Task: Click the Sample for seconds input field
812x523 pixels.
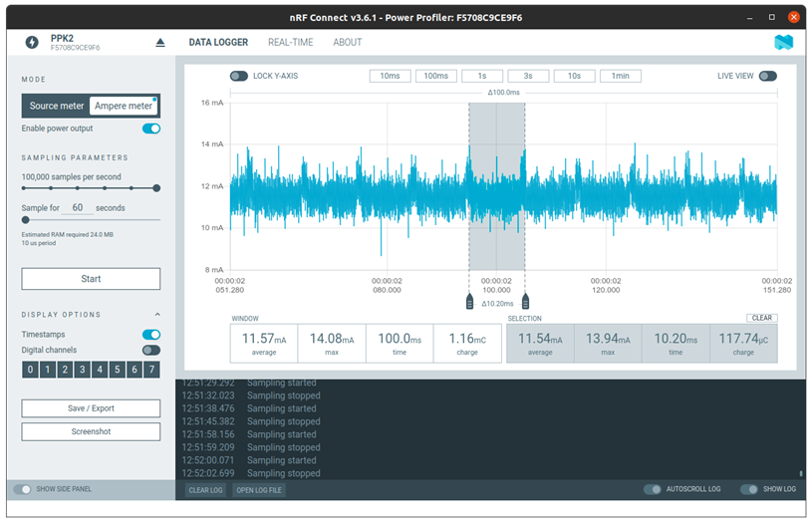Action: click(80, 207)
